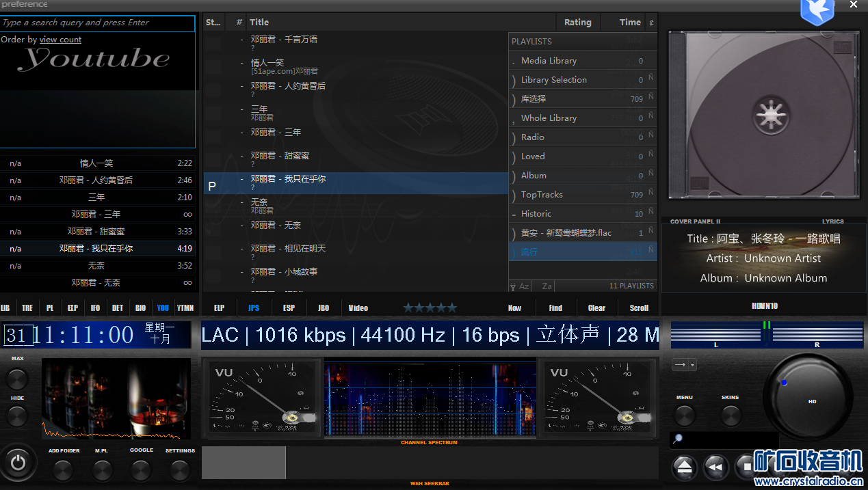
Task: Toggle the MAX knob
Action: [17, 379]
